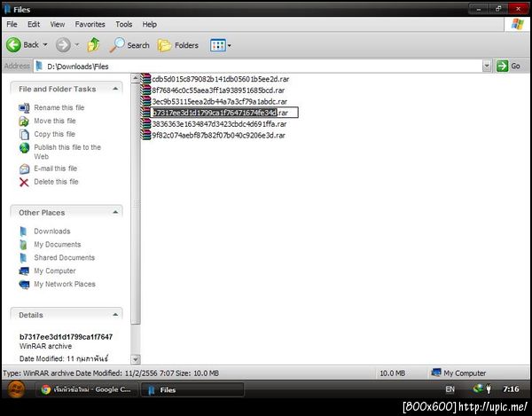Click WinRAR icon of 8f76846c0c55aea3 file

[145, 90]
